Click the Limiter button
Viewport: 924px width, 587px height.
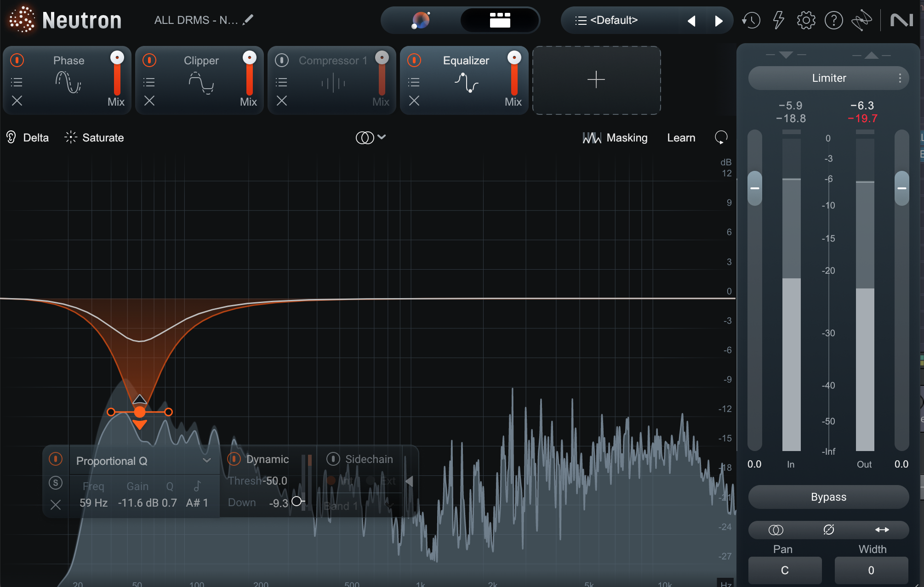(x=828, y=78)
